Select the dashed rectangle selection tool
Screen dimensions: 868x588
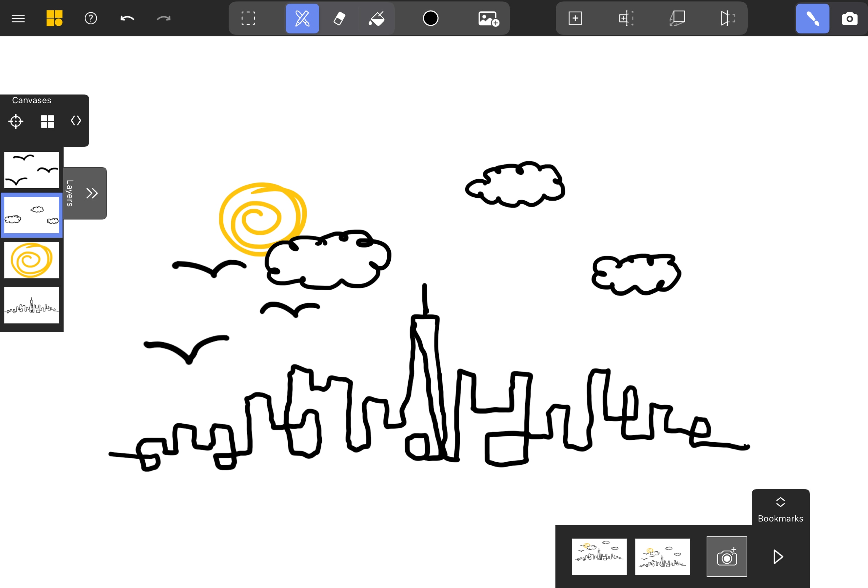point(248,18)
